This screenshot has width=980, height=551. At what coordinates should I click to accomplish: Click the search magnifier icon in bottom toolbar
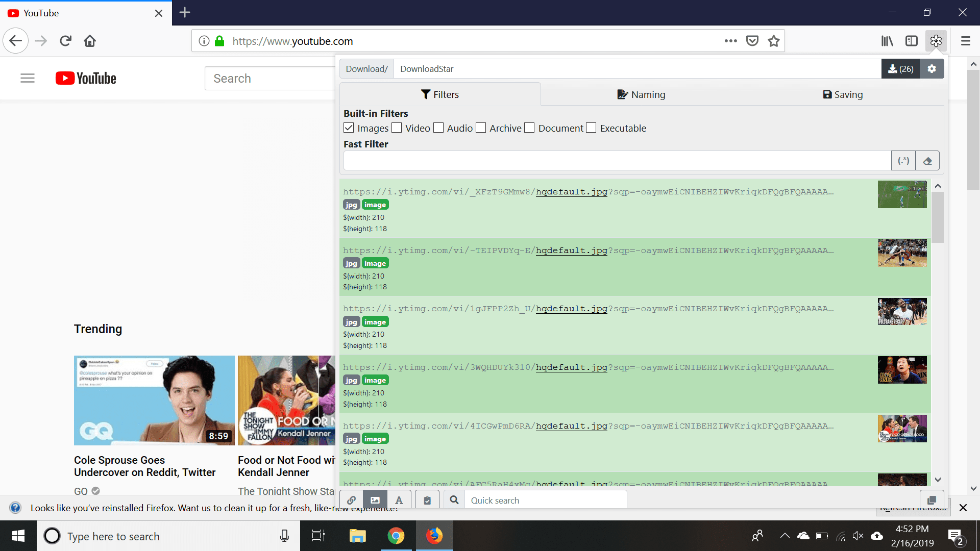454,500
